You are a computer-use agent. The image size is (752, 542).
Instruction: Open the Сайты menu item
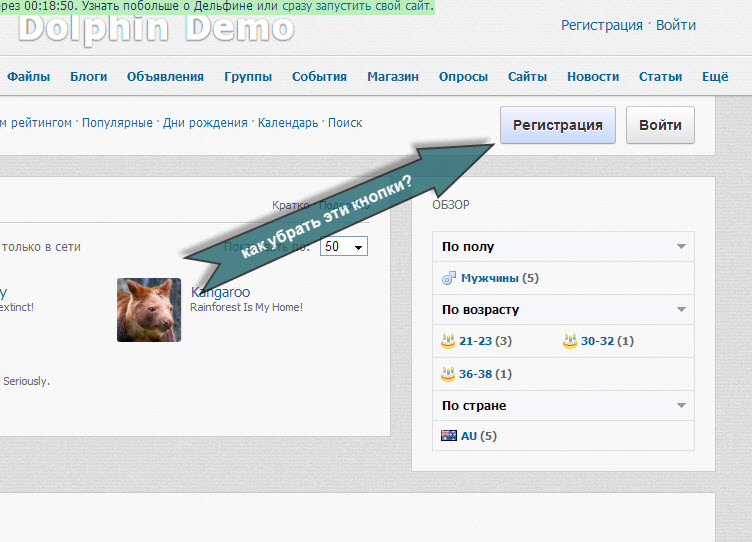click(x=528, y=77)
